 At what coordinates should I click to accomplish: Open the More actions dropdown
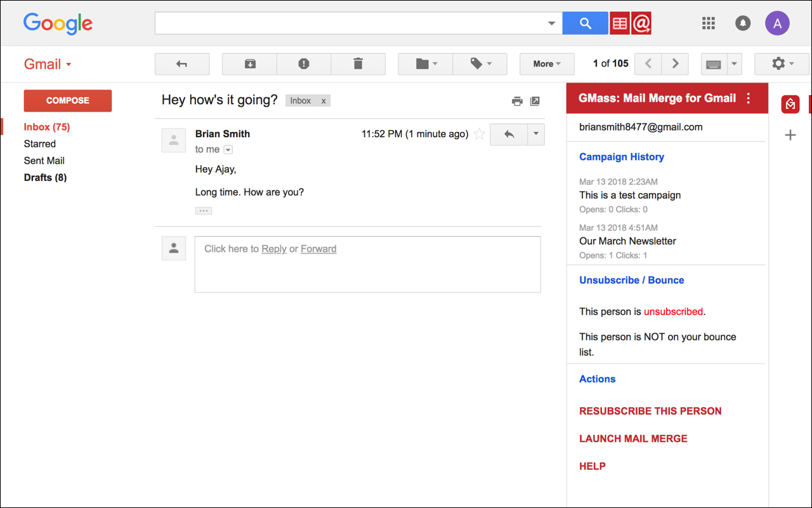tap(547, 63)
